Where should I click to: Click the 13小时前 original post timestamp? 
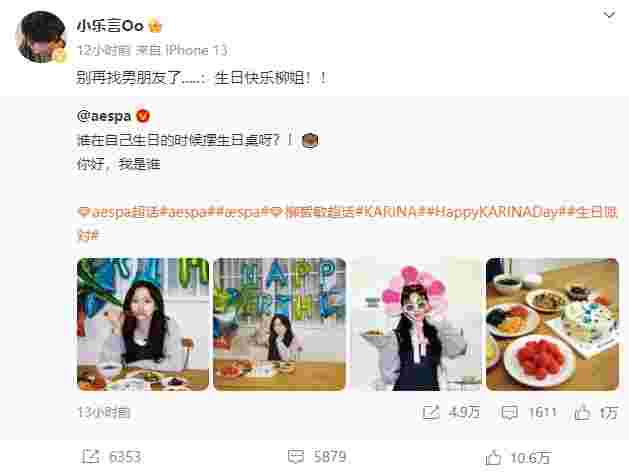point(103,412)
